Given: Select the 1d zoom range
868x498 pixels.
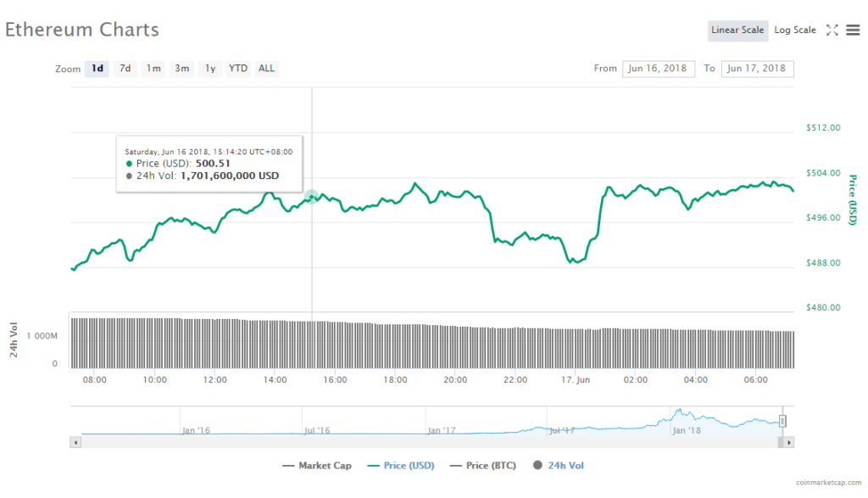Looking at the screenshot, I should pyautogui.click(x=97, y=69).
